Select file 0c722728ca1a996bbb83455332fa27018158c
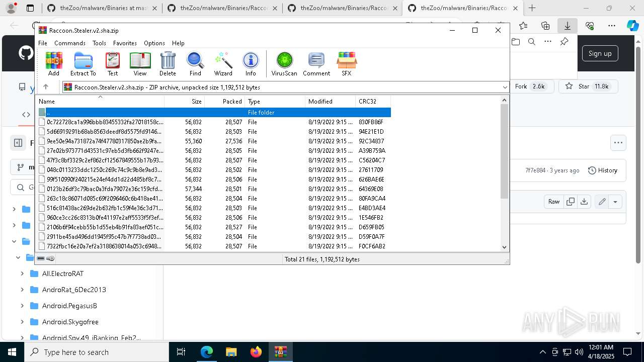The width and height of the screenshot is (644, 362). tap(213, 122)
